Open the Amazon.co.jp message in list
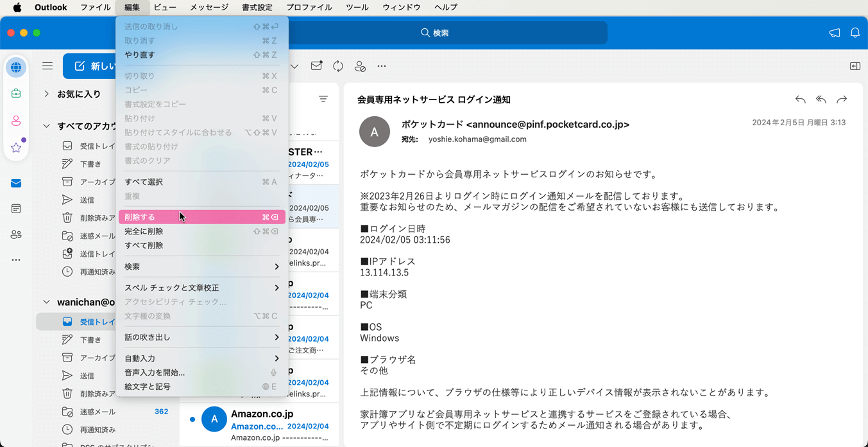Screen dimensions: 868x447 click(260, 425)
